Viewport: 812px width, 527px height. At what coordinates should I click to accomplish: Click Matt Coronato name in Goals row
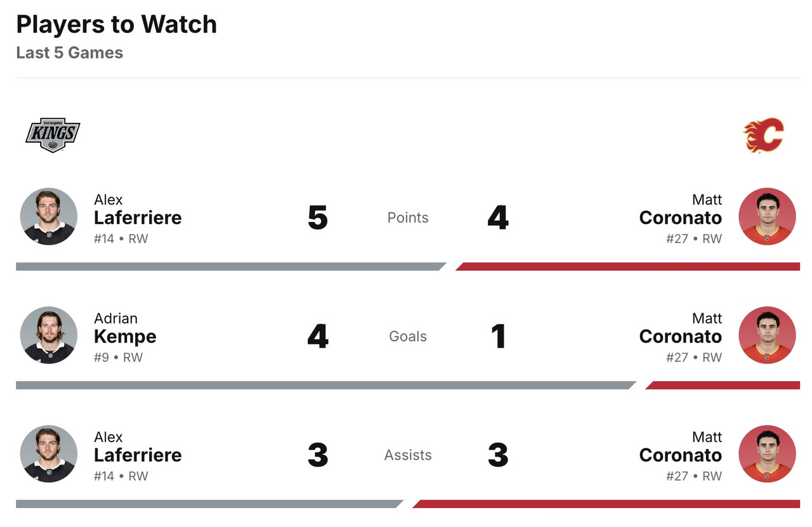pos(680,336)
